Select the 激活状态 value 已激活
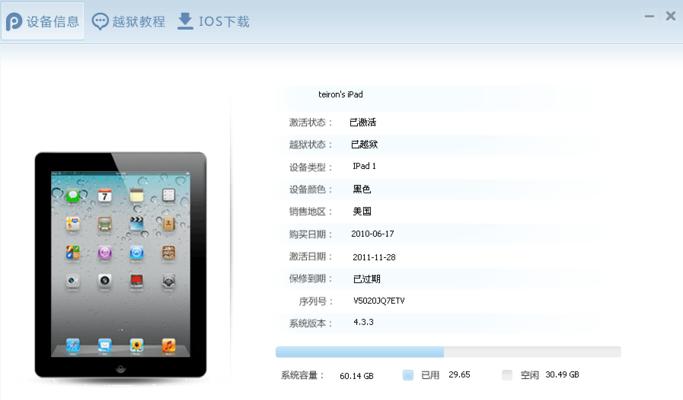The width and height of the screenshot is (683, 400). 362,122
